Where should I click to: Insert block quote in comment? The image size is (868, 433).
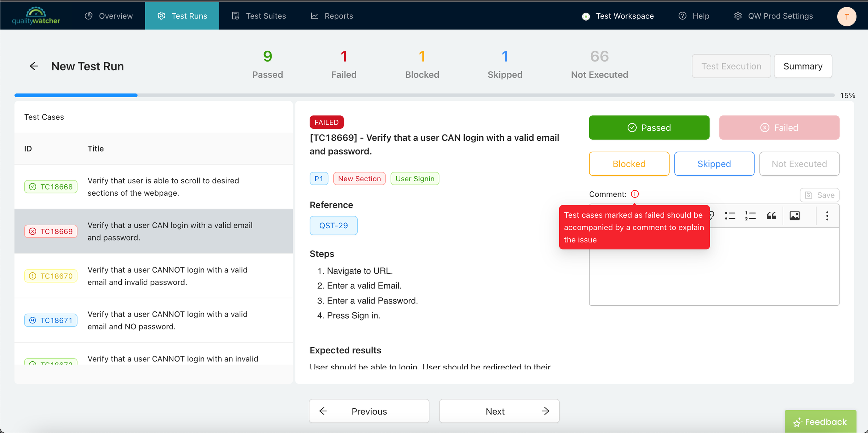(771, 216)
